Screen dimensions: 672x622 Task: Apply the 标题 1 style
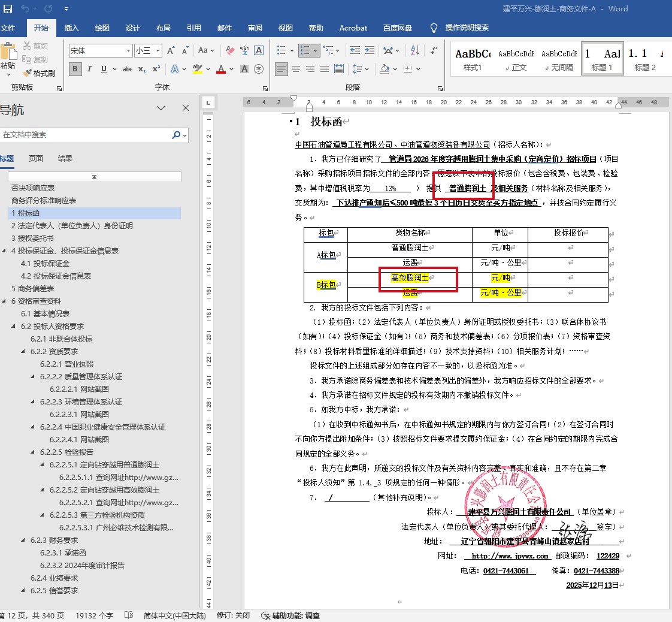pos(602,59)
